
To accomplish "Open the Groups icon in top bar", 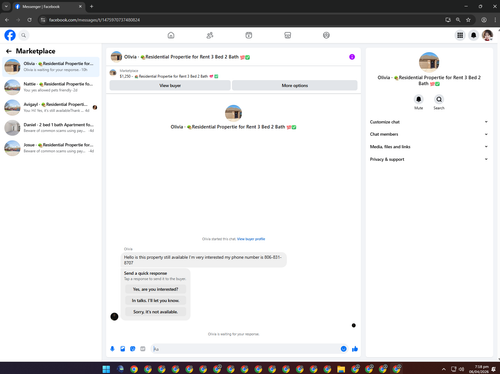I will point(326,35).
